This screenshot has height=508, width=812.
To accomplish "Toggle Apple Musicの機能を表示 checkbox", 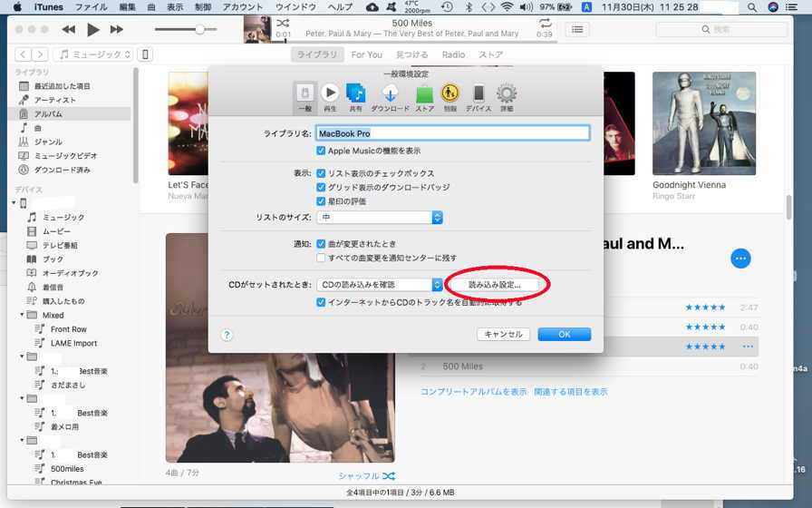I will coord(321,151).
